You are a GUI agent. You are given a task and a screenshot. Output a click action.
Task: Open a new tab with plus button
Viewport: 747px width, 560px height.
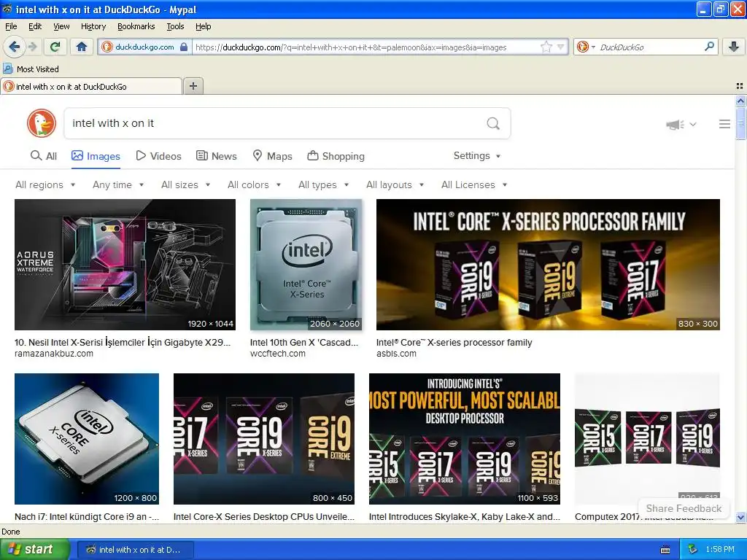(x=193, y=86)
